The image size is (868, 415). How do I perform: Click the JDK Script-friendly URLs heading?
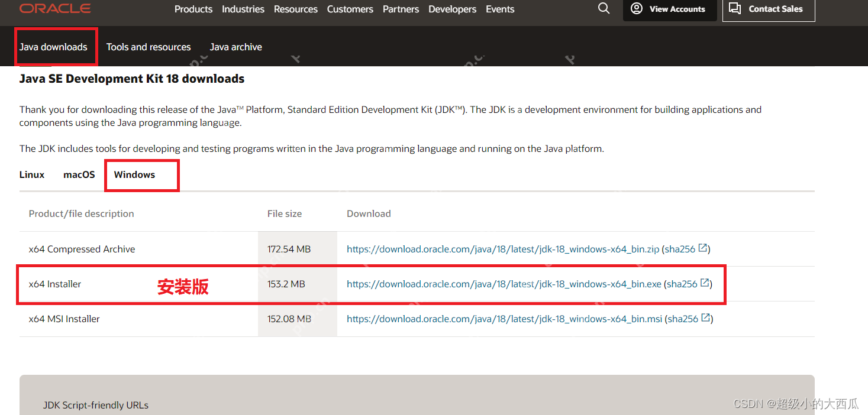[x=96, y=405]
